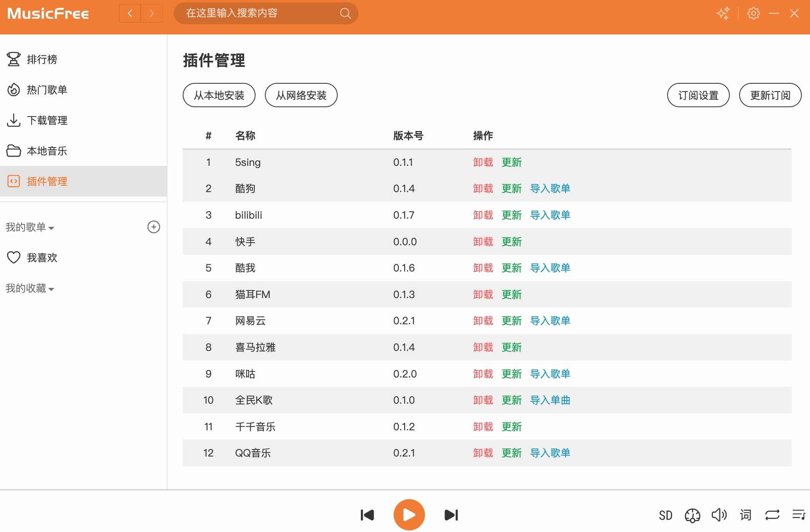
Task: Click the 名称 column header
Action: pos(245,136)
